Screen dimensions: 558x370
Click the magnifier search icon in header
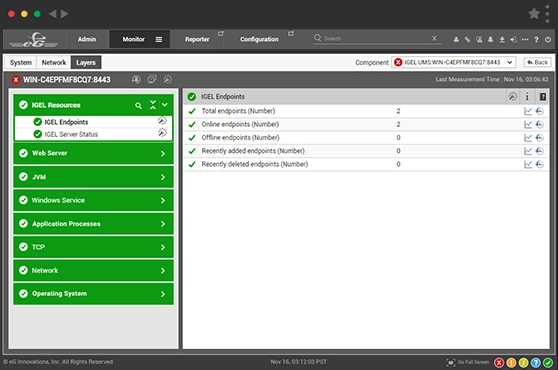317,38
